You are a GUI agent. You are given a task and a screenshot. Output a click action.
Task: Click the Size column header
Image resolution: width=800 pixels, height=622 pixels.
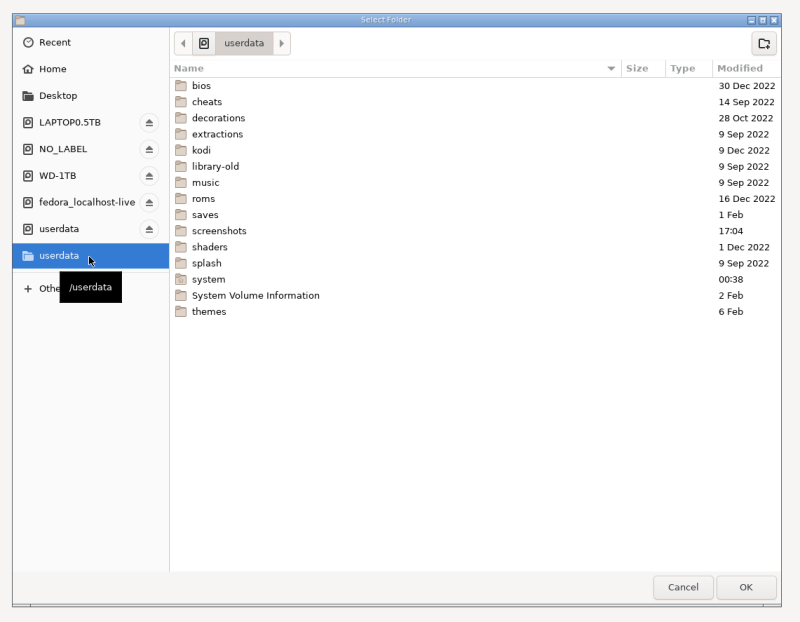[x=643, y=68]
